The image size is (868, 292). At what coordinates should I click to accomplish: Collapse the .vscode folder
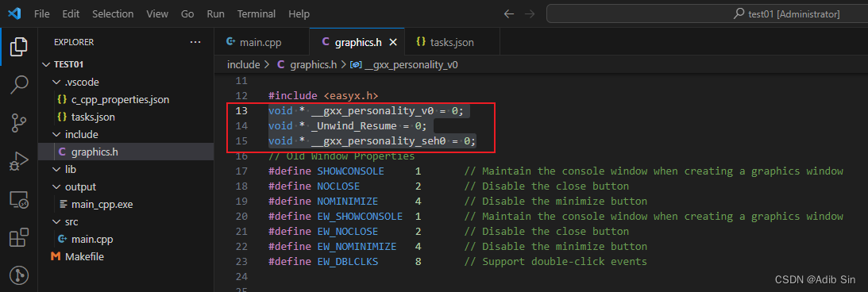(125, 83)
